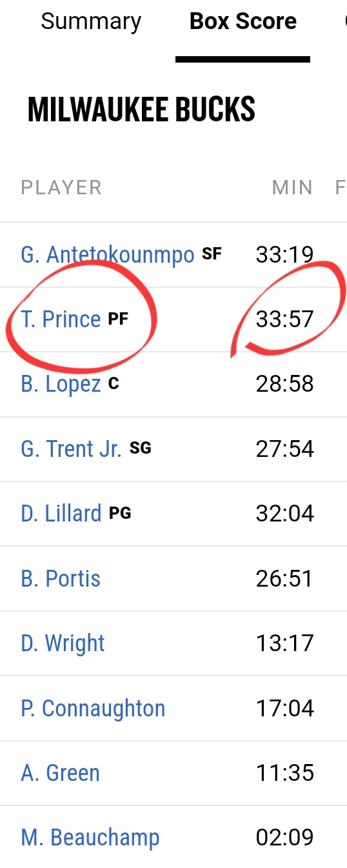The height and width of the screenshot is (868, 347).
Task: Open G. Trent Jr. profile link
Action: click(71, 449)
